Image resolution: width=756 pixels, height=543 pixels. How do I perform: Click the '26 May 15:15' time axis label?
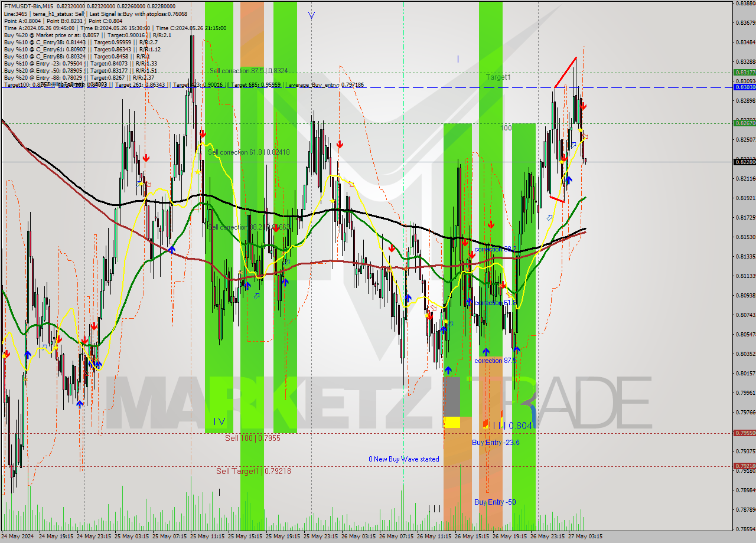click(473, 537)
